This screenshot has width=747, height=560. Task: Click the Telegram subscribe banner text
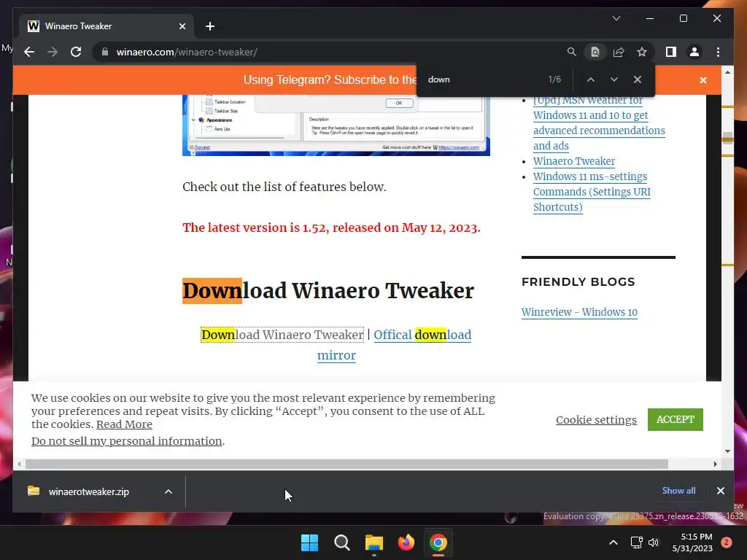(330, 79)
